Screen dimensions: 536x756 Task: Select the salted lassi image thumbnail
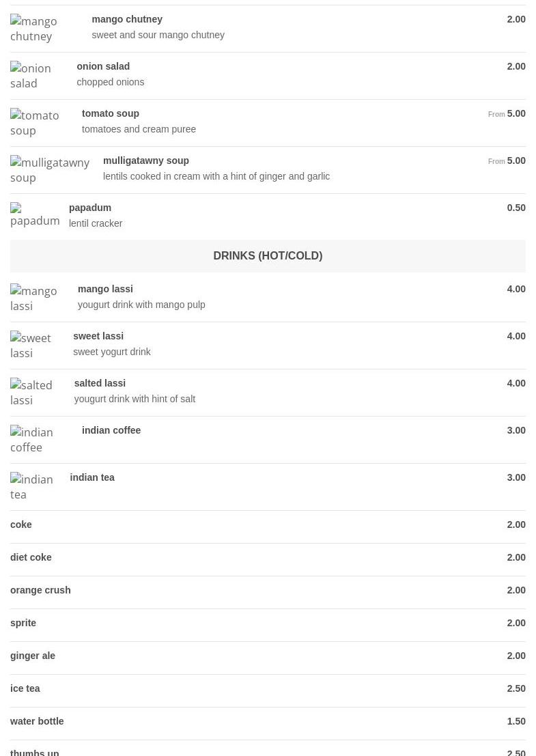click(31, 393)
